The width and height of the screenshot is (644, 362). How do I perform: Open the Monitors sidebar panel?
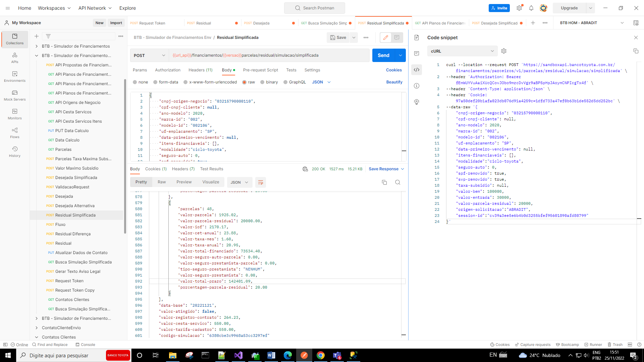click(x=15, y=114)
